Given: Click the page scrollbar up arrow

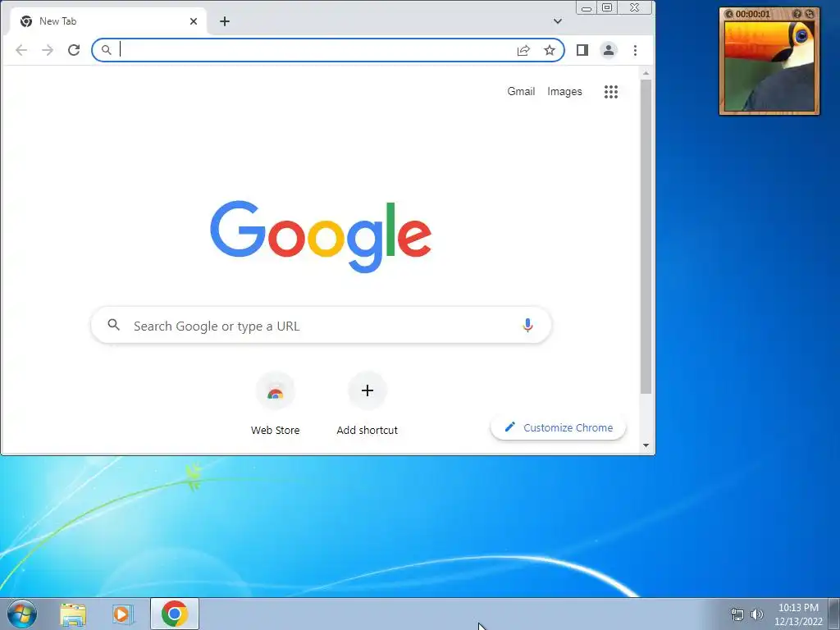Looking at the screenshot, I should 646,73.
